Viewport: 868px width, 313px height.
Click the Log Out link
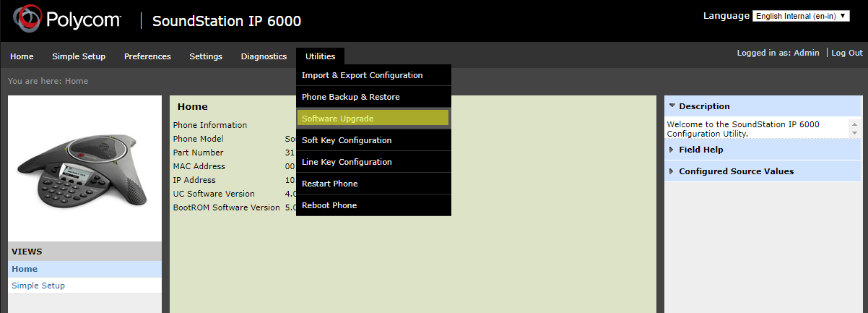[x=847, y=53]
